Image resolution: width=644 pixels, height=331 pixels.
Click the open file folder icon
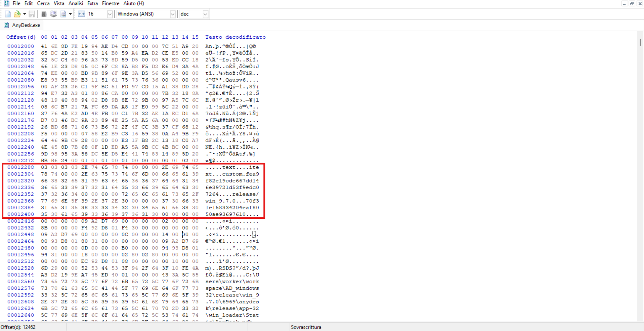pyautogui.click(x=17, y=14)
